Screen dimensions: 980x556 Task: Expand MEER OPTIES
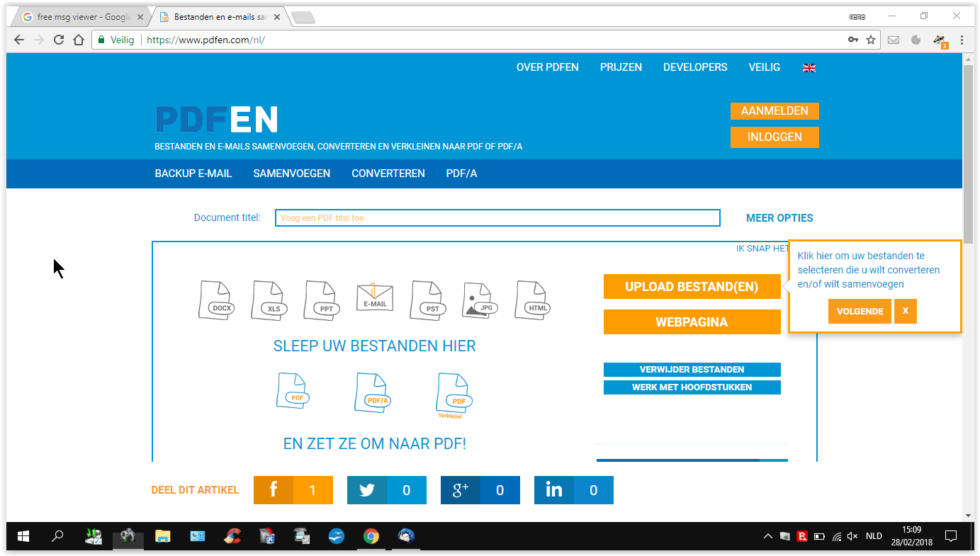[779, 218]
